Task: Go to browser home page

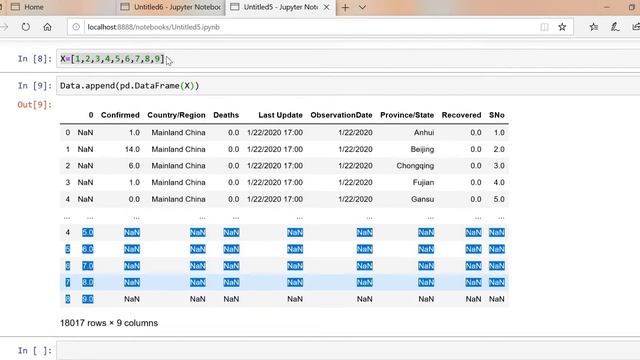Action: click(47, 27)
